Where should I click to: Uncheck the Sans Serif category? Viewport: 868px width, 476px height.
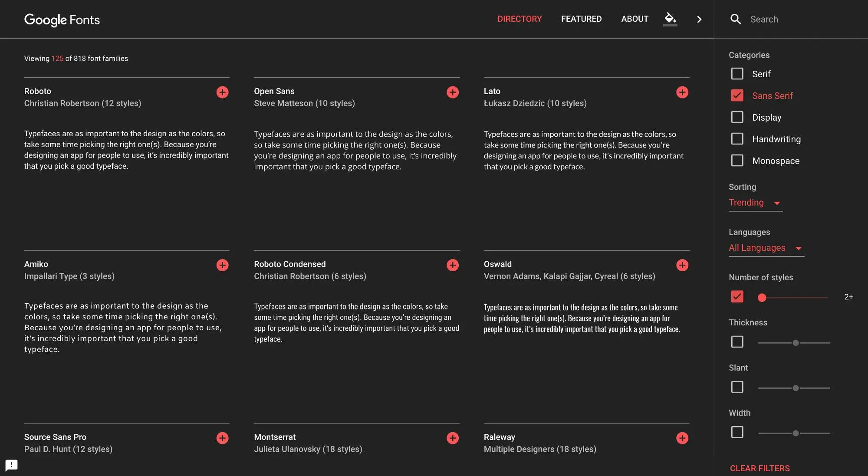[737, 95]
